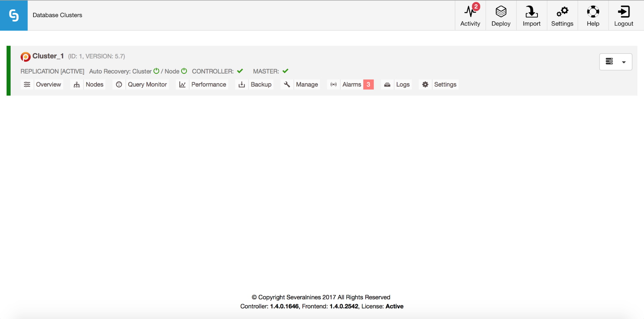Click the Help lifebuoy icon
This screenshot has width=644, height=319.
[593, 12]
